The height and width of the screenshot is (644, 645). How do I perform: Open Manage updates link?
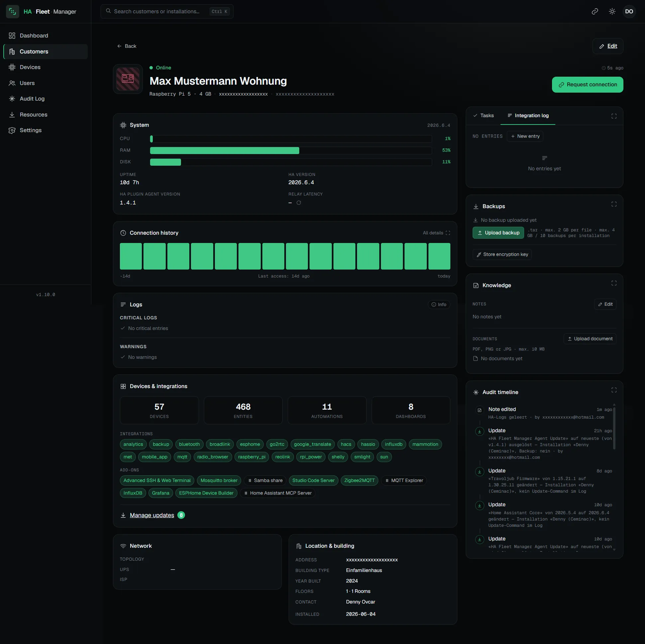(x=152, y=516)
